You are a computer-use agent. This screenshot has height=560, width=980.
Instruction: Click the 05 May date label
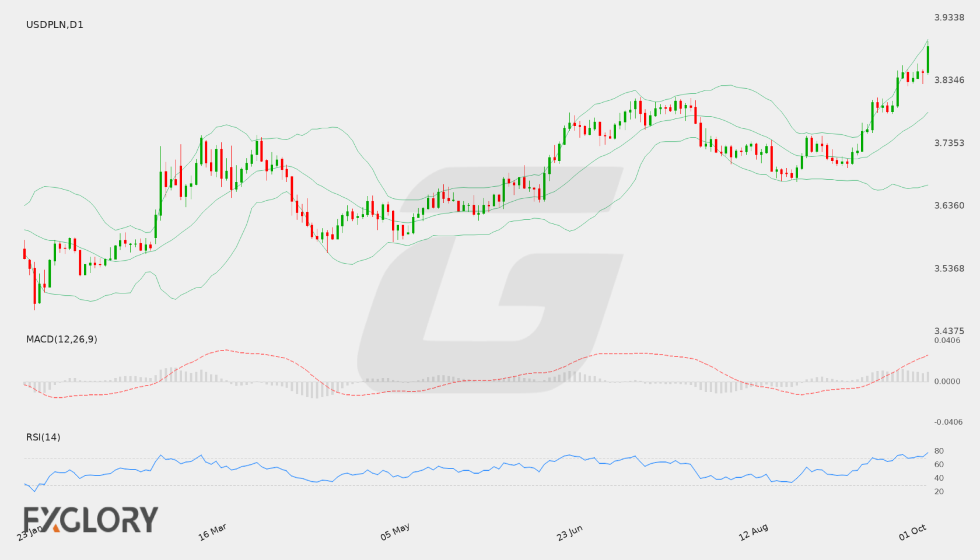coord(395,532)
